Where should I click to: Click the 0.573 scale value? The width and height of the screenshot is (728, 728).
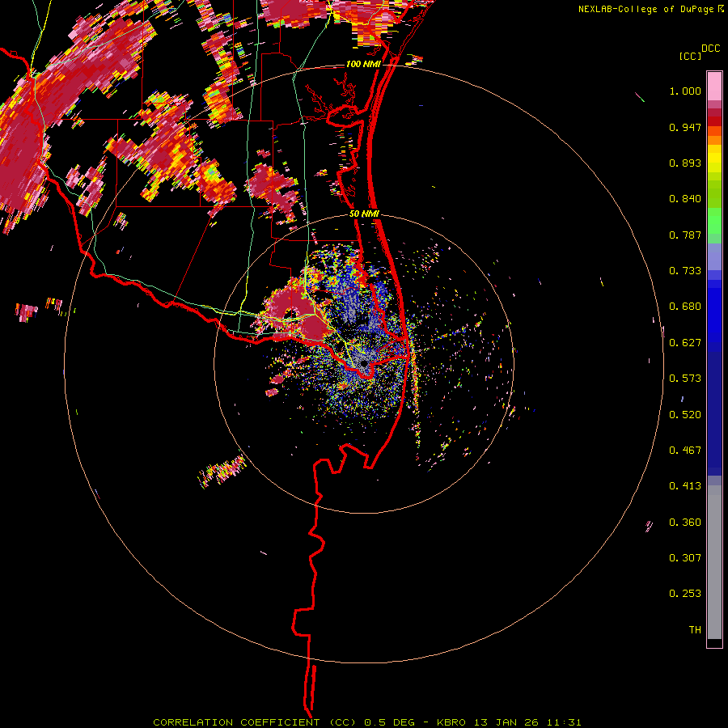coord(685,379)
